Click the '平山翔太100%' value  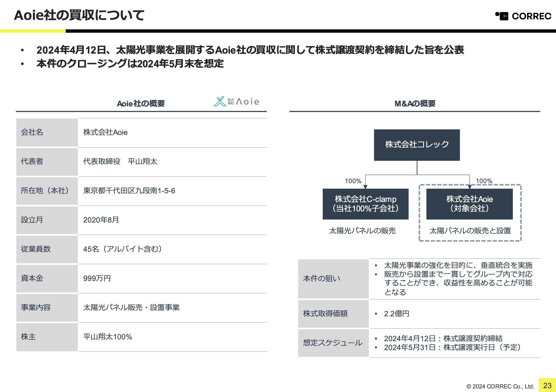108,337
